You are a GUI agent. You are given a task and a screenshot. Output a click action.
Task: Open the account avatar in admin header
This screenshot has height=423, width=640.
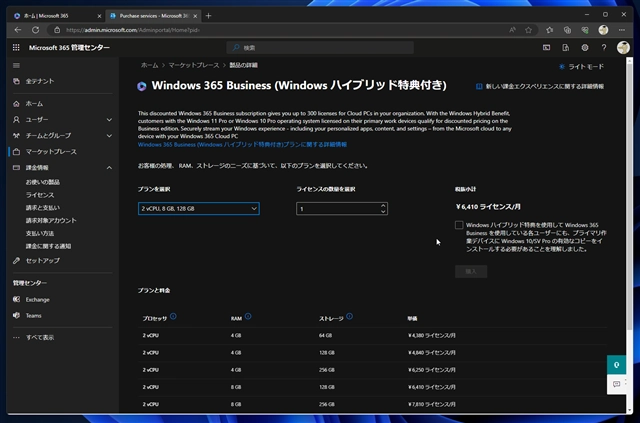623,47
